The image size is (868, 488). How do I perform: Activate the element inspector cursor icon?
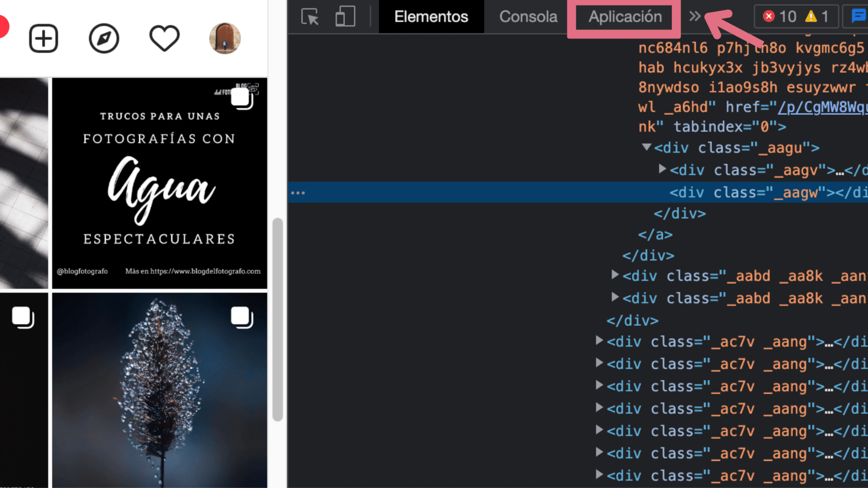310,17
